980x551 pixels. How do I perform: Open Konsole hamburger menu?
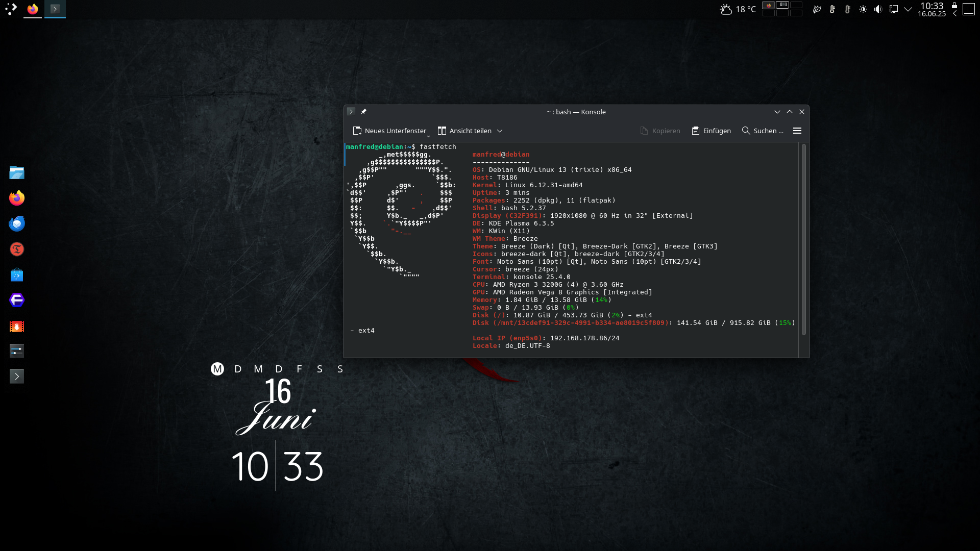[797, 131]
